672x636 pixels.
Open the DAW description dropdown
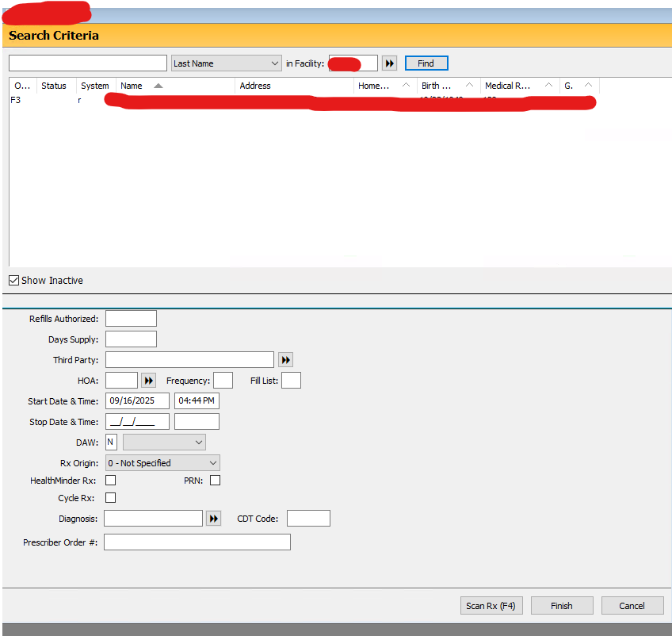(x=164, y=442)
